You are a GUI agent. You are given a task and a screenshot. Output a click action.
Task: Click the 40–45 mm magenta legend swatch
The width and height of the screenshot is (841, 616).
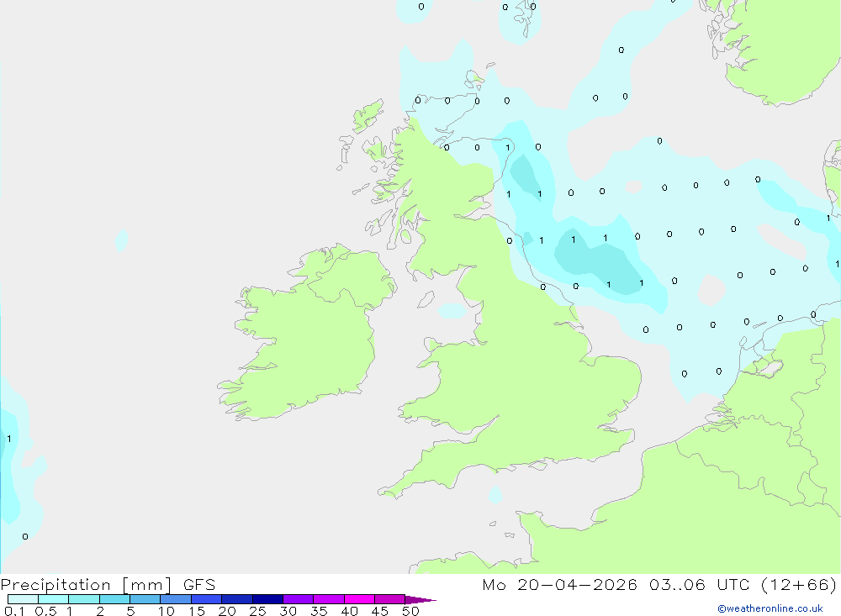point(359,599)
